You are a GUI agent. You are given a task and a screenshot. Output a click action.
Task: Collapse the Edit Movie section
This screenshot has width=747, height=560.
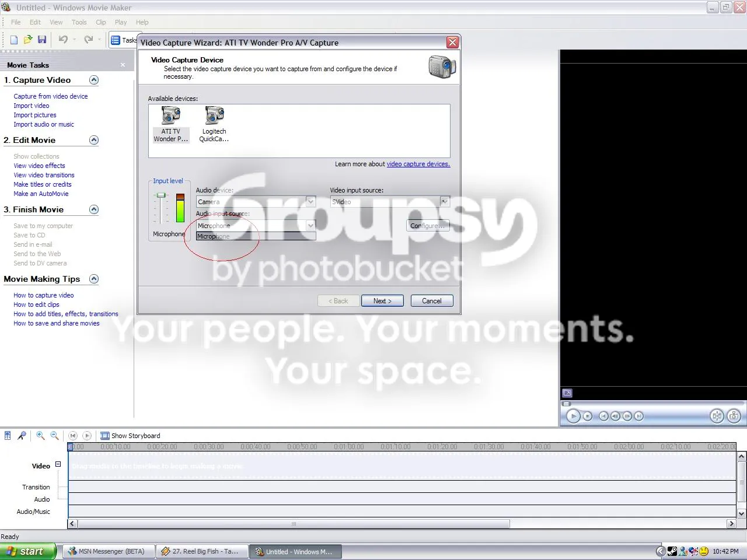pyautogui.click(x=94, y=140)
